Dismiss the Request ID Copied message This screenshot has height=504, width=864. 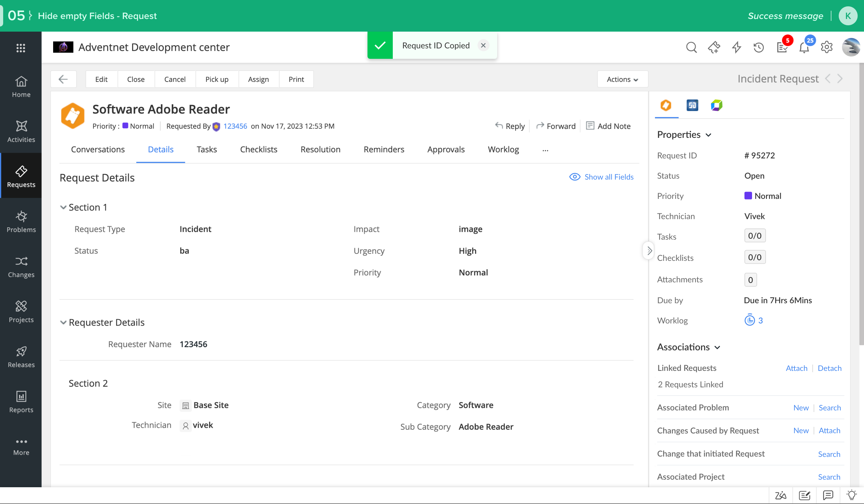(x=483, y=45)
